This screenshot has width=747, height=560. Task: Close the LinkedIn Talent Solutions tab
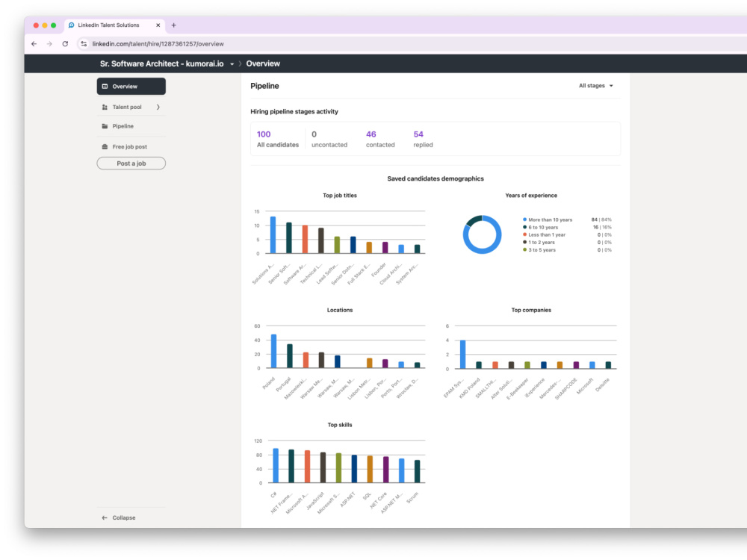pos(158,25)
